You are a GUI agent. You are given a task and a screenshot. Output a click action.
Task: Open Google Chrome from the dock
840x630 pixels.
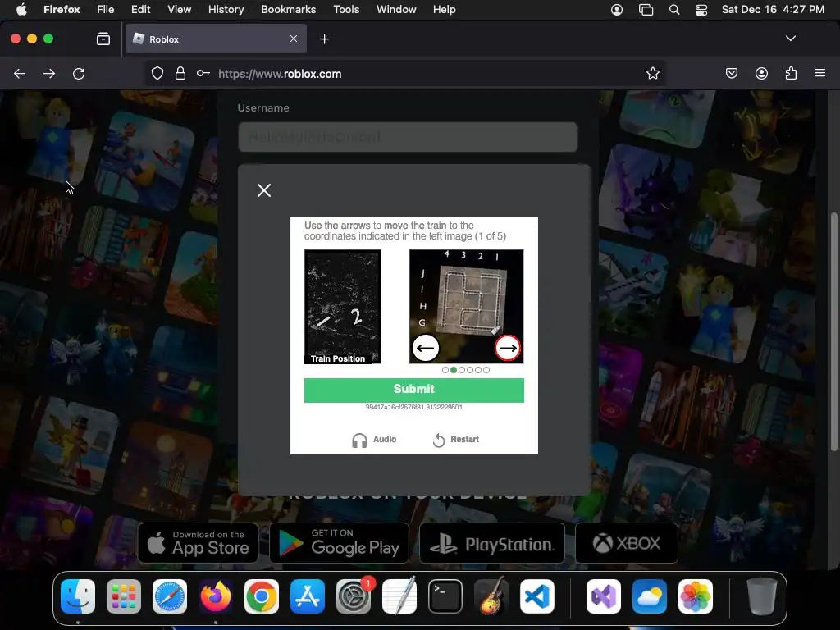pyautogui.click(x=262, y=596)
